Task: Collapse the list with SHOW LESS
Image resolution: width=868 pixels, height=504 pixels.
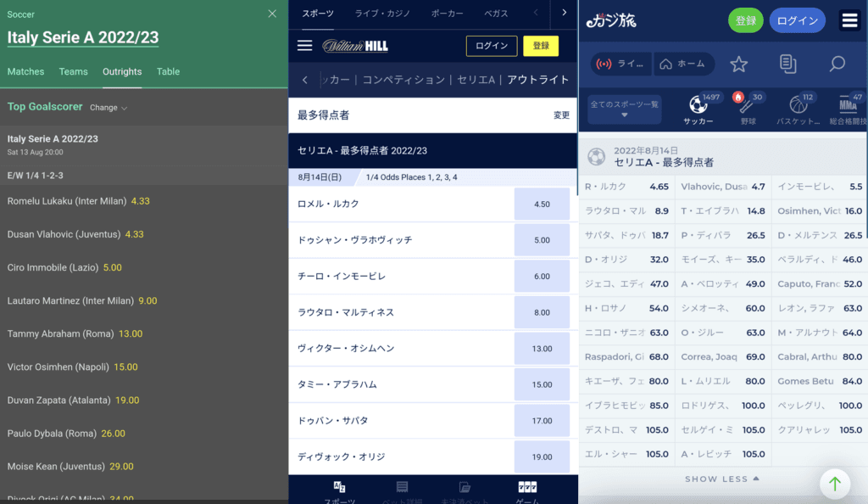Action: pos(722,479)
